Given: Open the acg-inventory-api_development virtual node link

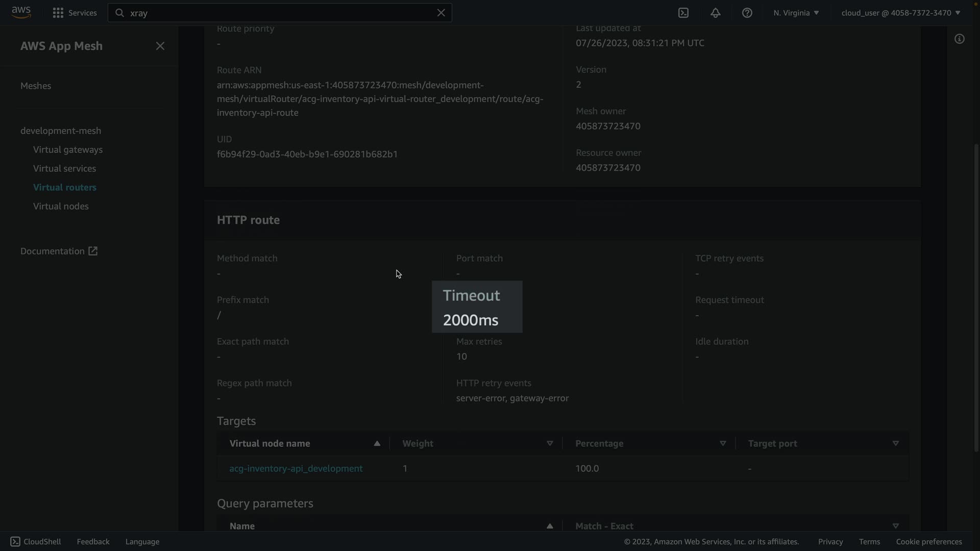Looking at the screenshot, I should (x=296, y=468).
